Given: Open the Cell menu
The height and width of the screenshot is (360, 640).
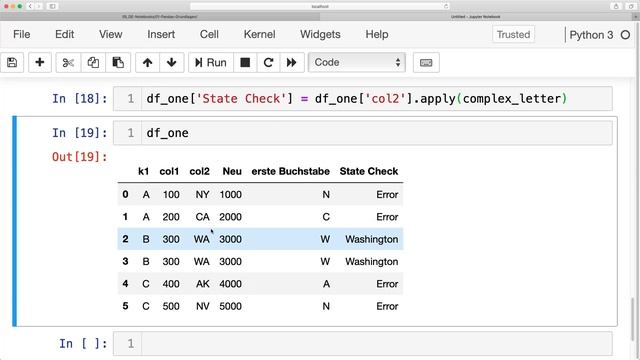Looking at the screenshot, I should click(x=209, y=34).
